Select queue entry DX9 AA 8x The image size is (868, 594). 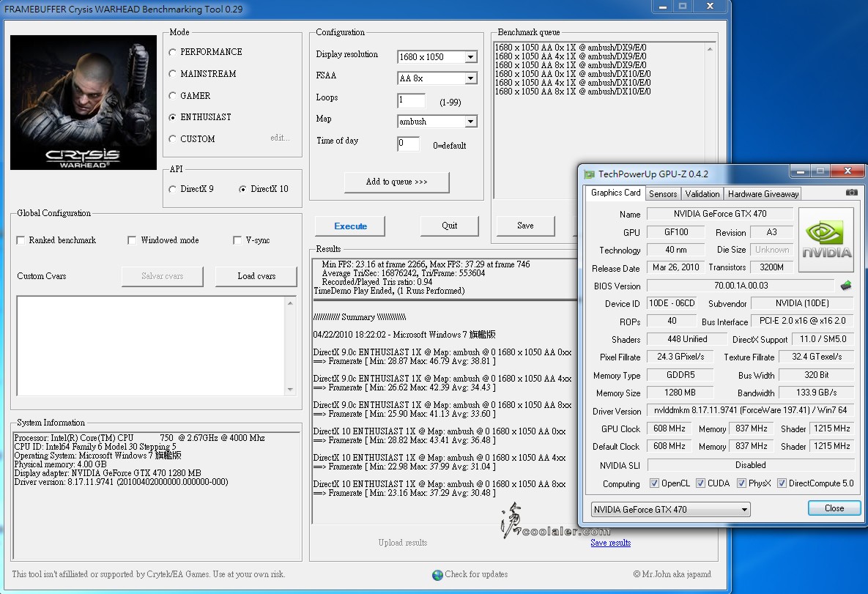point(570,65)
